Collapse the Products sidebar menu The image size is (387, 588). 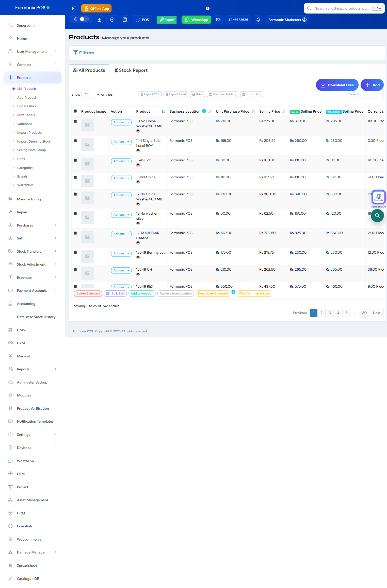coord(33,78)
